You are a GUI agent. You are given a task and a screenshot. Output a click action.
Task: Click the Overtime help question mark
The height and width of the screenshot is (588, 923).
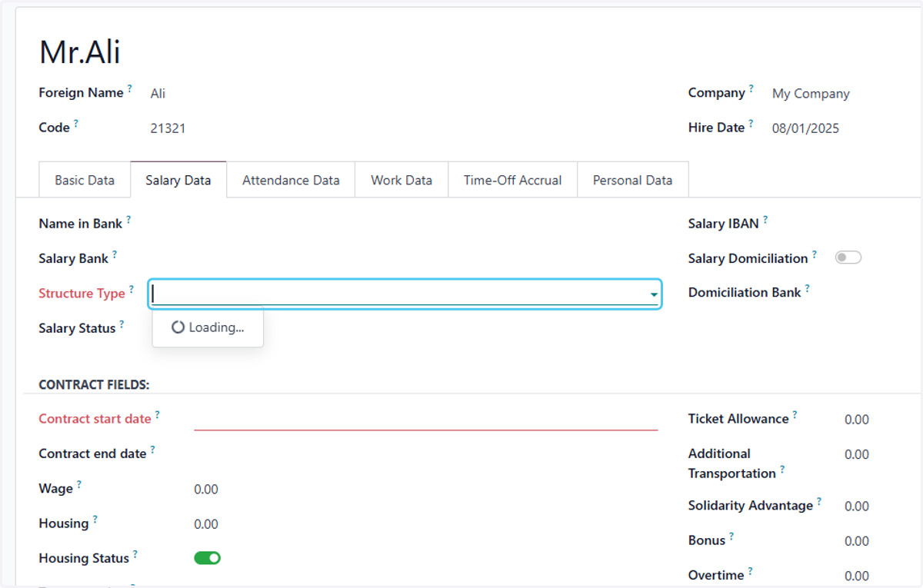749,571
